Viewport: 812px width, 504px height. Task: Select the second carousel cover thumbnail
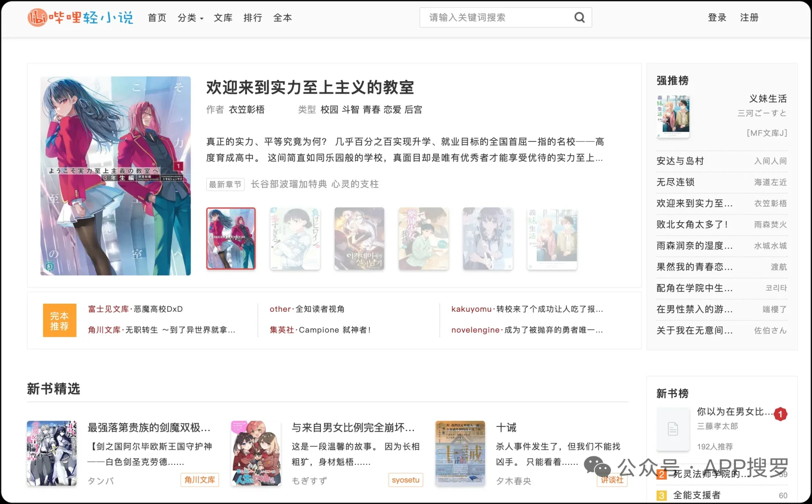click(295, 238)
